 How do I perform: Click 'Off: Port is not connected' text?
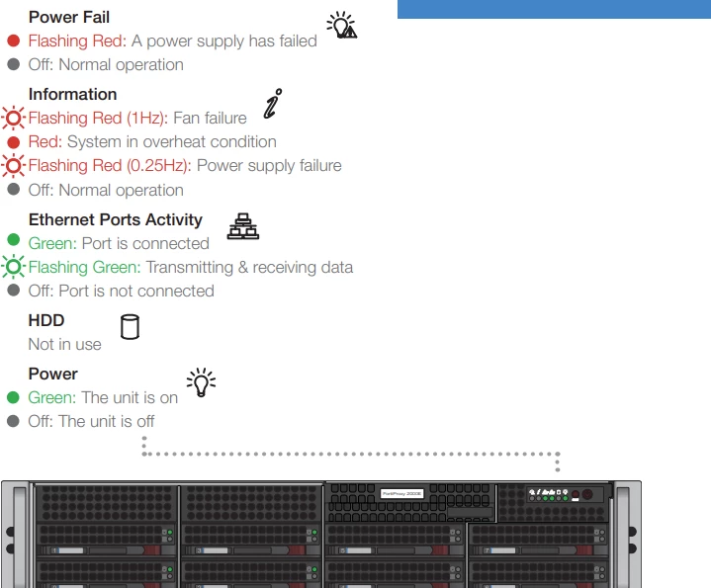click(121, 291)
